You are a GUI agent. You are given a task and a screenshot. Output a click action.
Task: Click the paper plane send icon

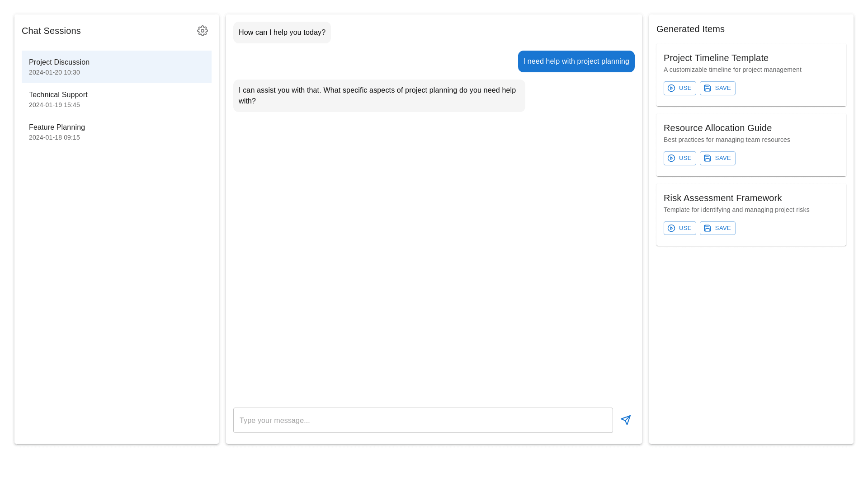[x=626, y=420]
